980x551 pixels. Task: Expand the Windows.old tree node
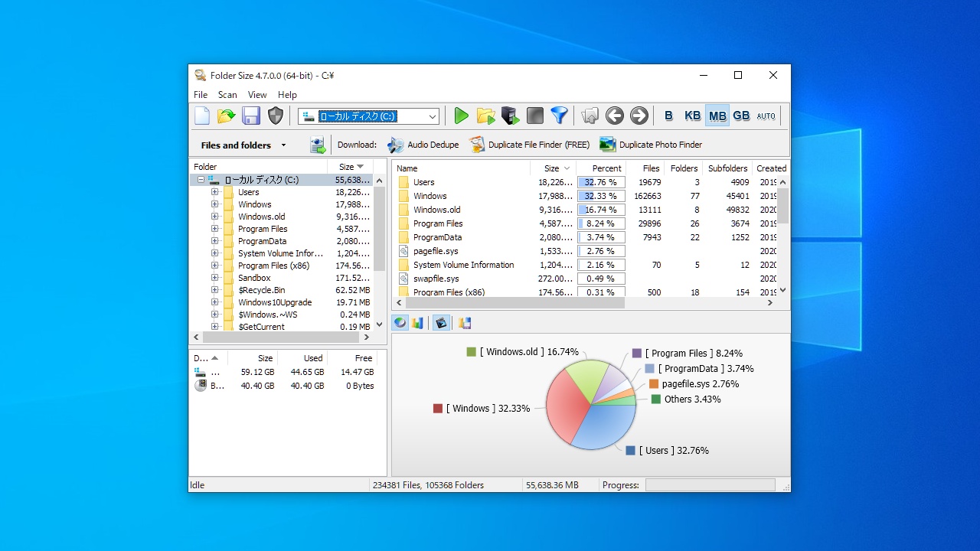215,217
